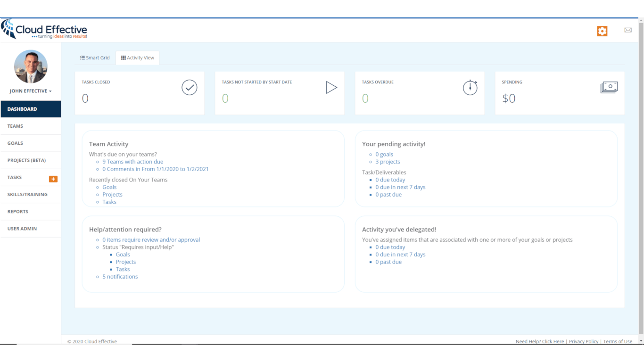
Task: Open Projects under Status Requires input/Help
Action: click(126, 262)
